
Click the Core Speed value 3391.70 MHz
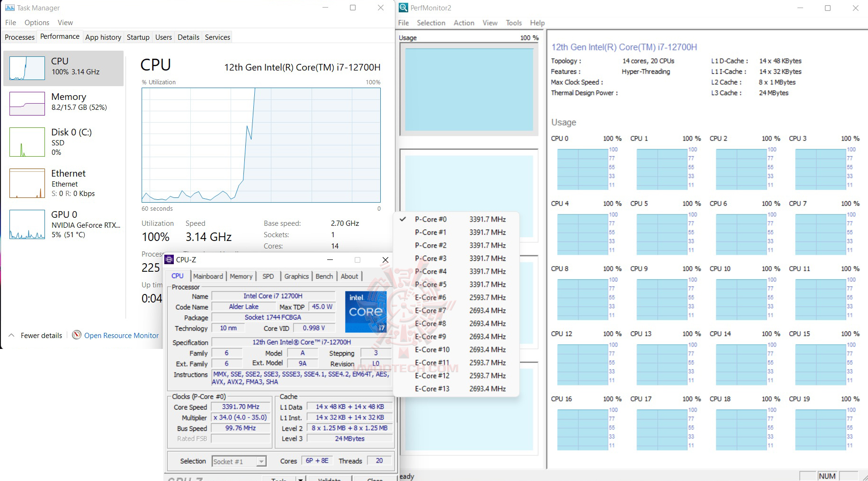tap(241, 407)
